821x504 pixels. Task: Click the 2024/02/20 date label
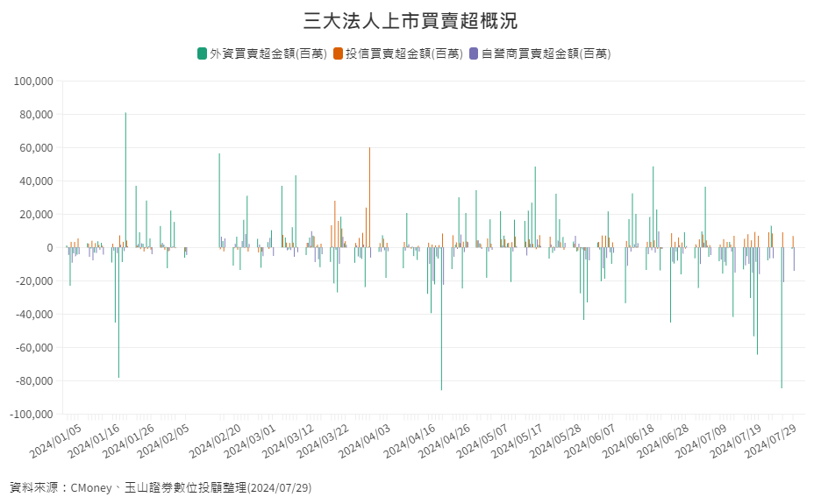216,442
